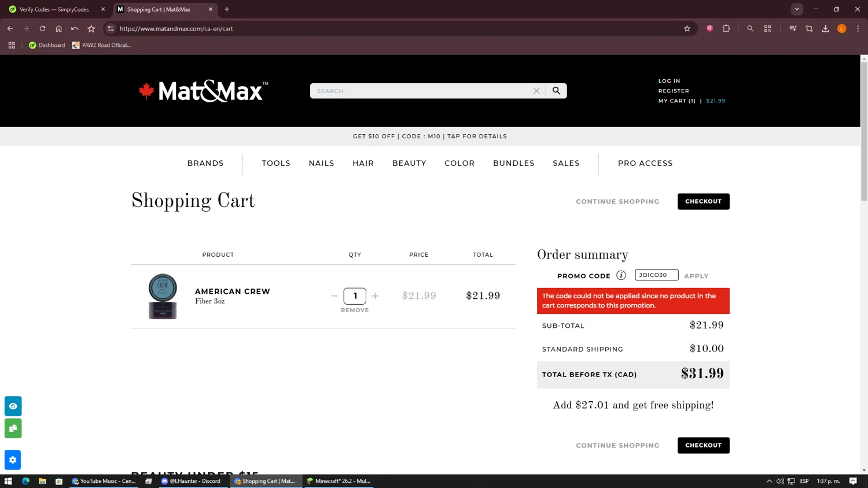Switch to the Verify Codes — SimplyCodes tab
This screenshot has height=488, width=868.
[54, 9]
